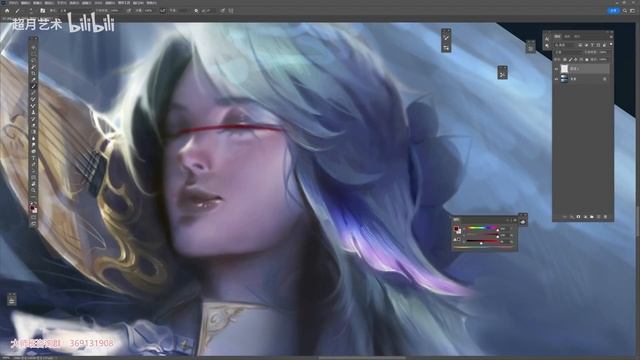The height and width of the screenshot is (360, 640).
Task: Select the top layer thumbnail
Action: click(x=564, y=69)
